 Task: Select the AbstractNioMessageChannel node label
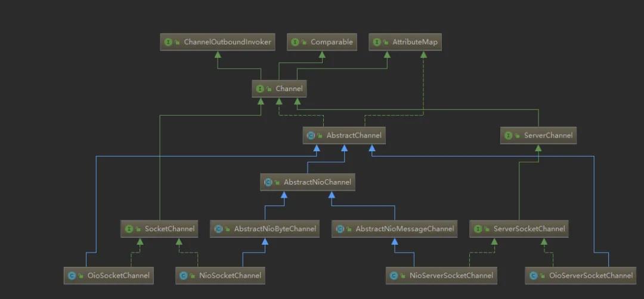click(x=404, y=229)
